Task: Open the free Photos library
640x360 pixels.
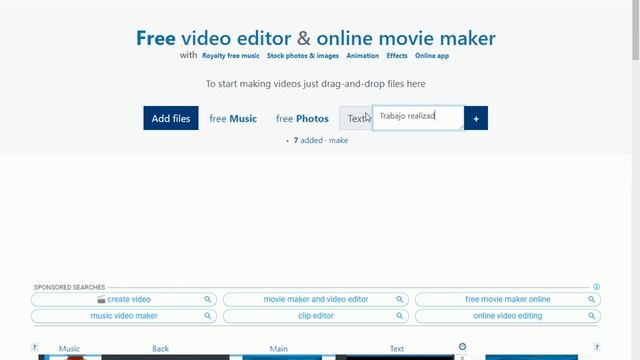Action: pyautogui.click(x=302, y=118)
